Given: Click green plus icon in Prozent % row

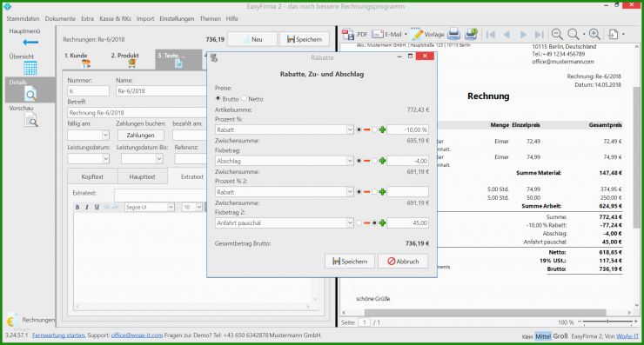Looking at the screenshot, I should click(382, 129).
